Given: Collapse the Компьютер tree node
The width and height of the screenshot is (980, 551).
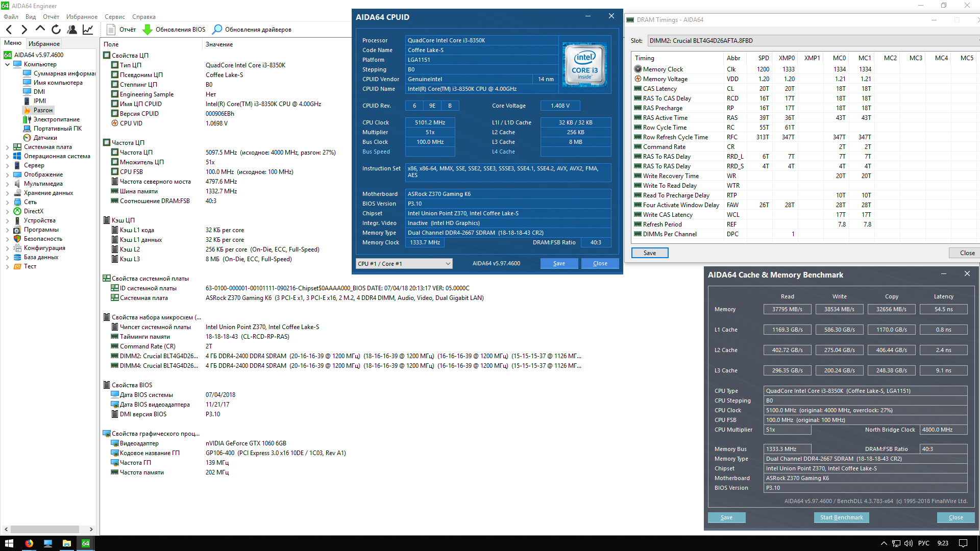Looking at the screenshot, I should click(7, 64).
